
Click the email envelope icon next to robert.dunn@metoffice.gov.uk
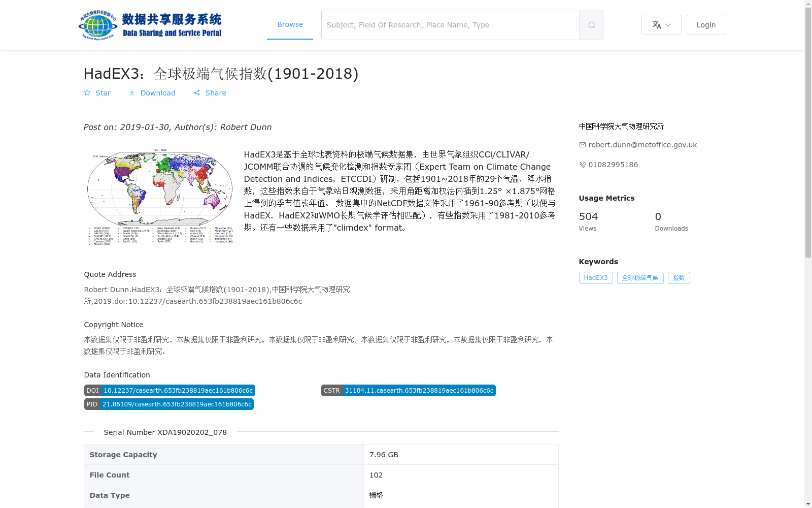click(582, 145)
